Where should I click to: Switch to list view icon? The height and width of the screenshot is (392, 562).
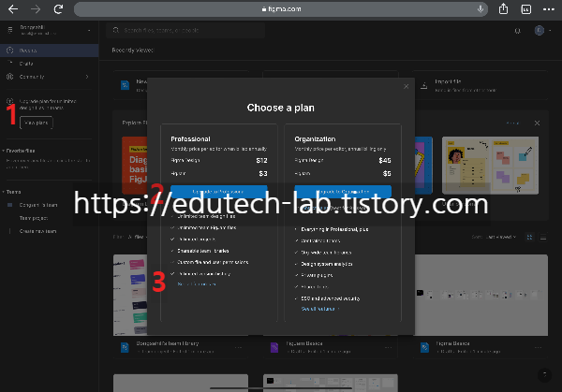(x=543, y=237)
